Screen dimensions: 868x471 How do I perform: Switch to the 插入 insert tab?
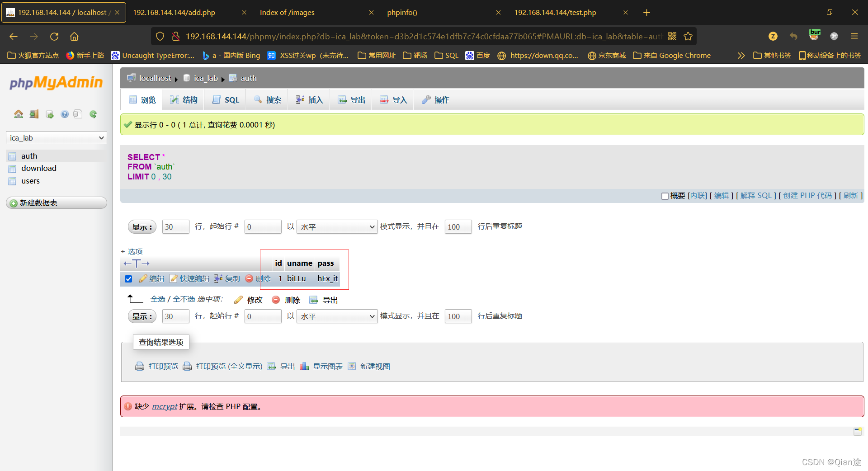coord(309,100)
